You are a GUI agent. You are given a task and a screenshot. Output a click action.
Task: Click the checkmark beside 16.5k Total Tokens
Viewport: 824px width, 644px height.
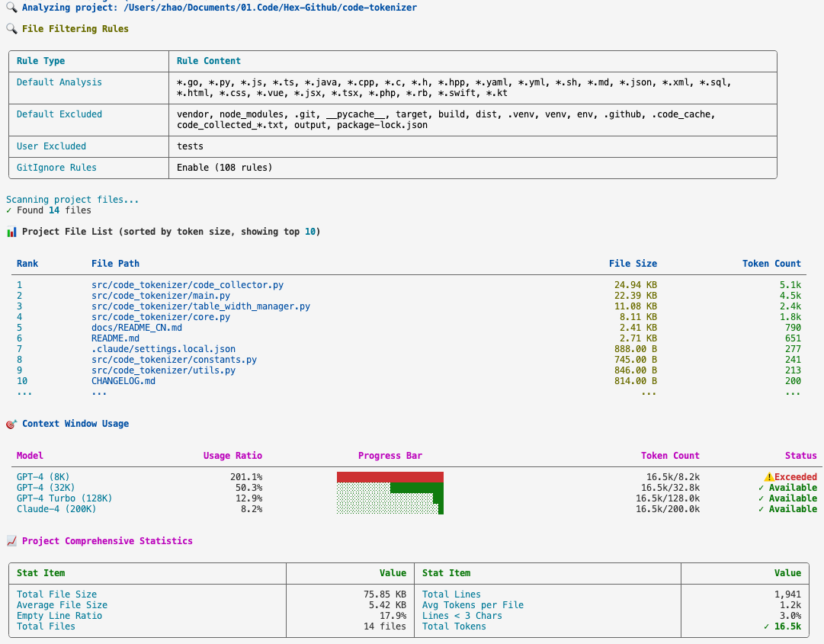coord(766,626)
